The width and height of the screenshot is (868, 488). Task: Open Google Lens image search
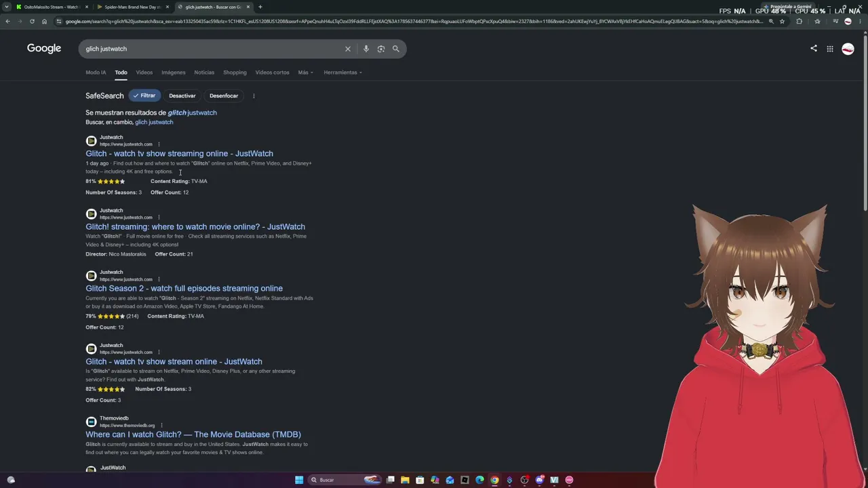pyautogui.click(x=381, y=49)
